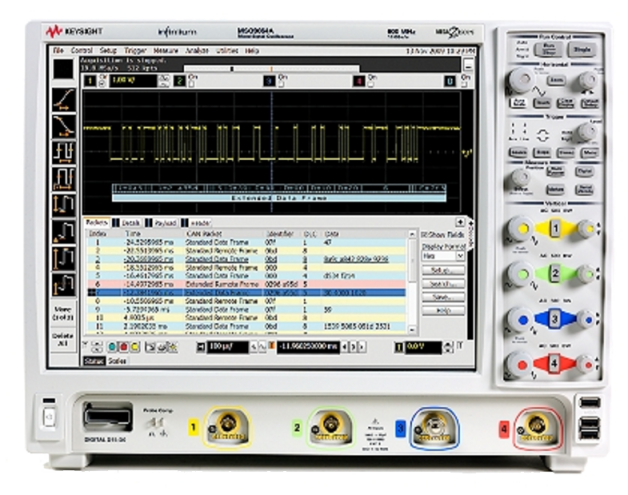The height and width of the screenshot is (495, 628).
Task: Select the square-wave period measurement icon
Action: coord(64,153)
